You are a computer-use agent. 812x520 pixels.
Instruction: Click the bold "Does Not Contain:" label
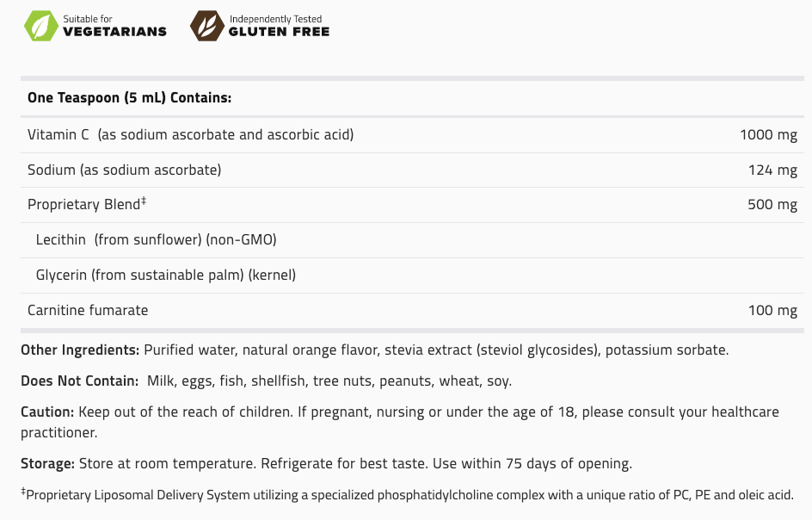click(80, 381)
